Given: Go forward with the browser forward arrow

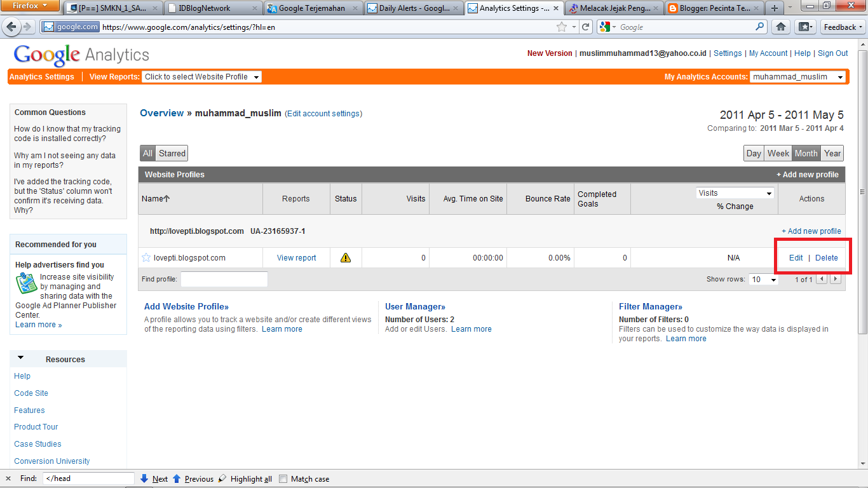Looking at the screenshot, I should pos(27,27).
